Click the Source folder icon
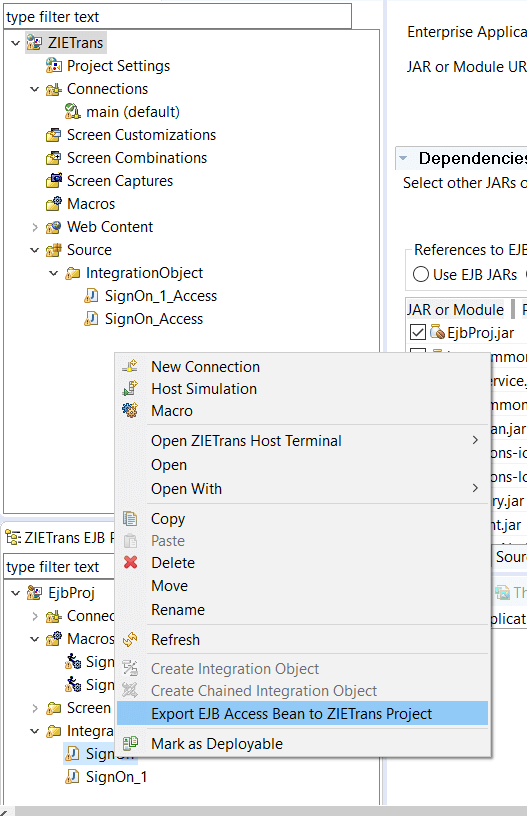 pyautogui.click(x=53, y=250)
